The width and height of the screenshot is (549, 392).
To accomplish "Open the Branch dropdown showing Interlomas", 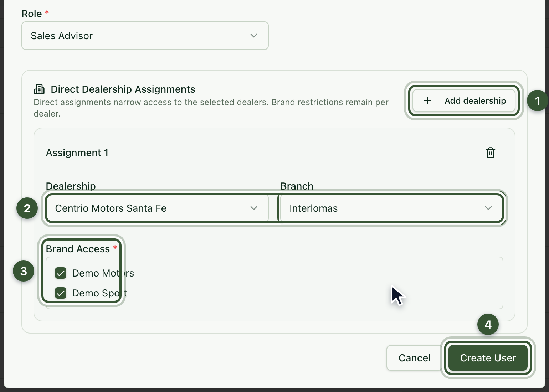I will pyautogui.click(x=391, y=208).
